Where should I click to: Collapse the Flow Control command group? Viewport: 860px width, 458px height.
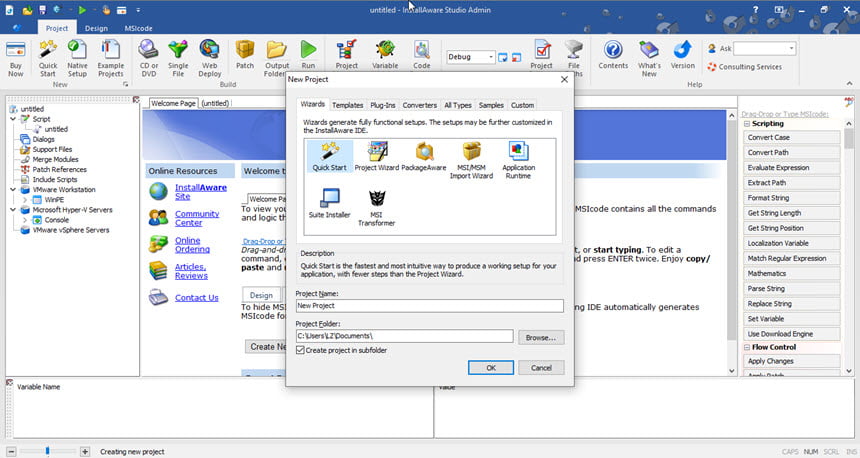(x=747, y=347)
